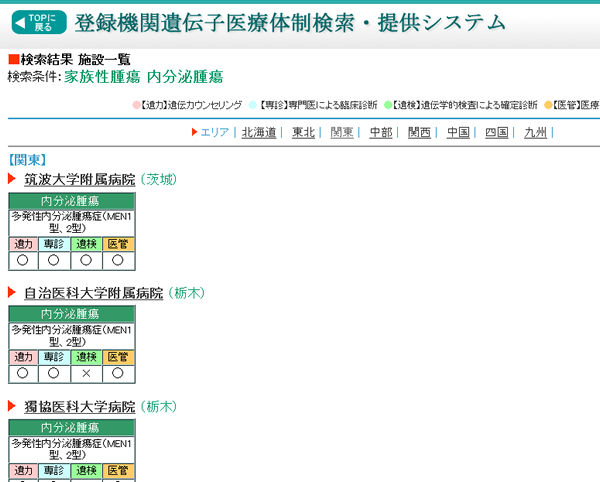This screenshot has width=600, height=482.
Task: Click 医管 column header in 自治医科大学 table
Action: point(118,357)
